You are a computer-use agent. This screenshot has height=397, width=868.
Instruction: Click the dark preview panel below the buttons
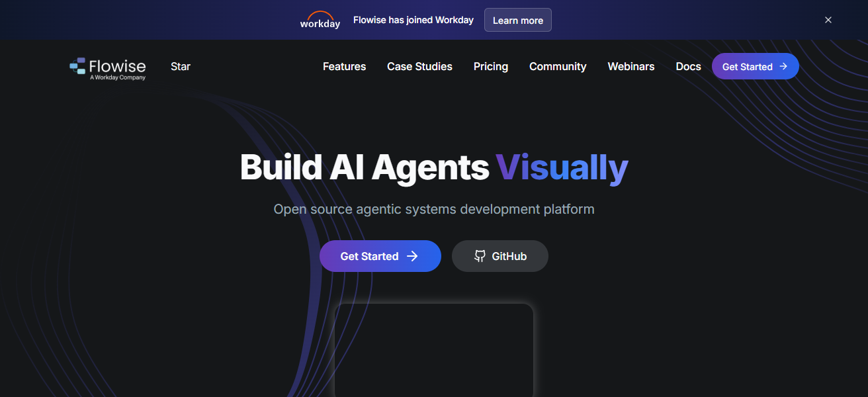click(434, 350)
